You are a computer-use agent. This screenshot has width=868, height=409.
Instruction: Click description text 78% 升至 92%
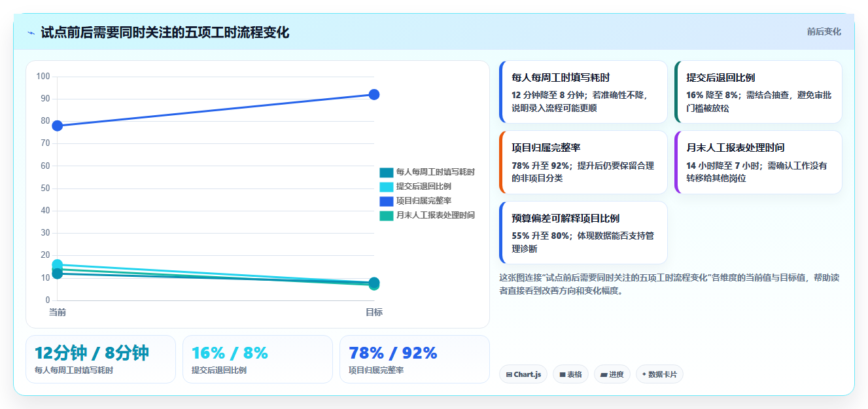pos(540,166)
